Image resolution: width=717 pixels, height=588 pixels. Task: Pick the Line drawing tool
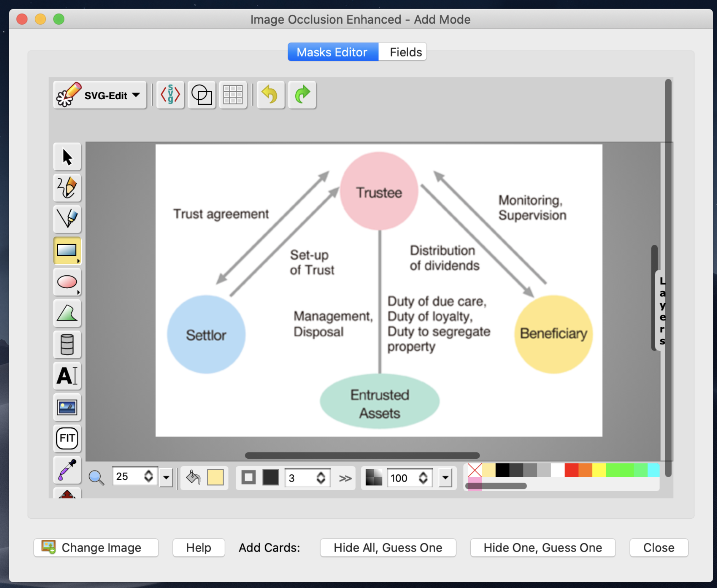(67, 219)
